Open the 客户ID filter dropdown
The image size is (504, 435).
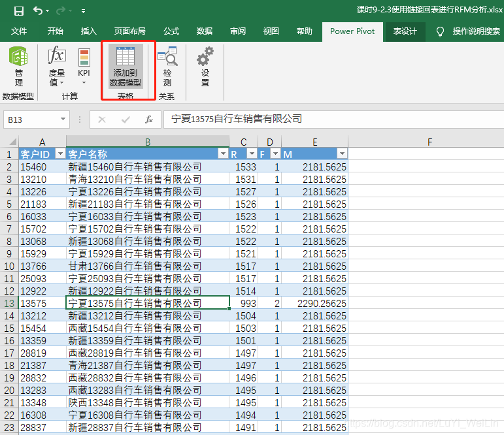[x=60, y=154]
